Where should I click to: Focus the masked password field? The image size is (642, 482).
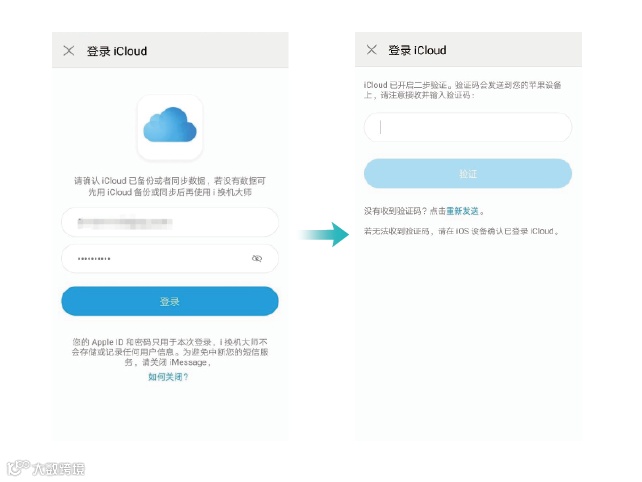click(170, 259)
